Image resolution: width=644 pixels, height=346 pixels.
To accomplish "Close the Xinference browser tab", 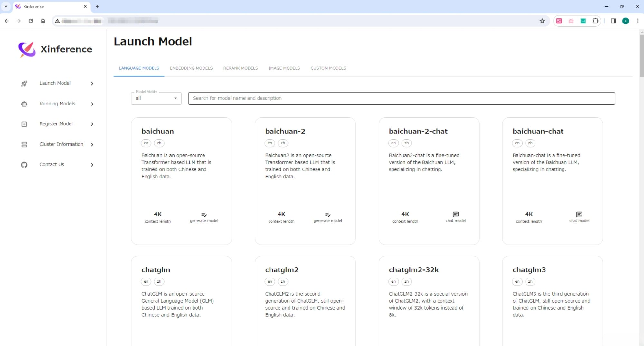I will pyautogui.click(x=85, y=6).
